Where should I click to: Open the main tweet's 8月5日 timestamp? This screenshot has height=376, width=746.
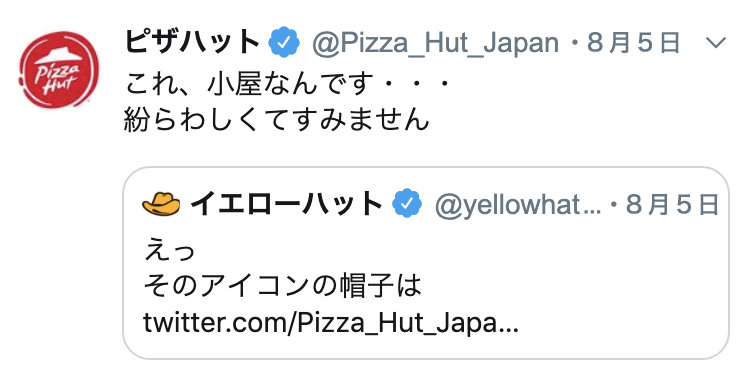coord(633,43)
